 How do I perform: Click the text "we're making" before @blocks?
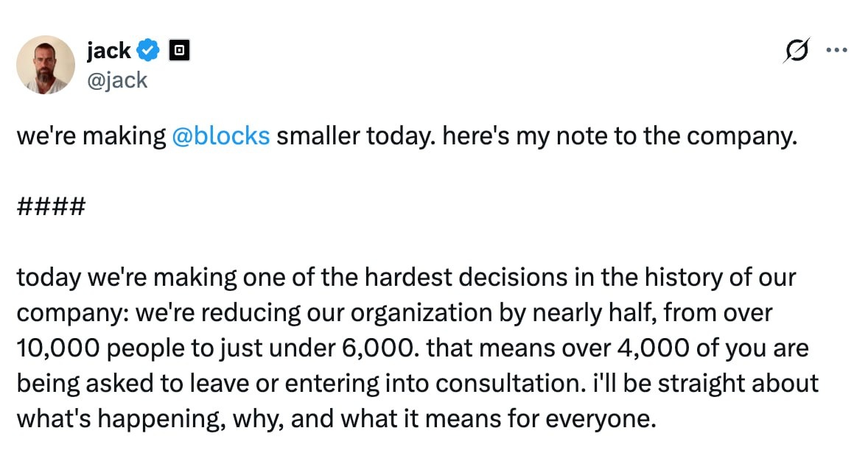coord(91,137)
